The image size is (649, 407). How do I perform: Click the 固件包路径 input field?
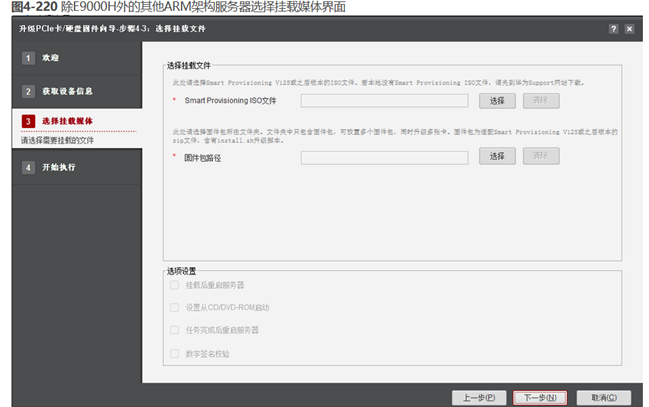click(x=384, y=156)
